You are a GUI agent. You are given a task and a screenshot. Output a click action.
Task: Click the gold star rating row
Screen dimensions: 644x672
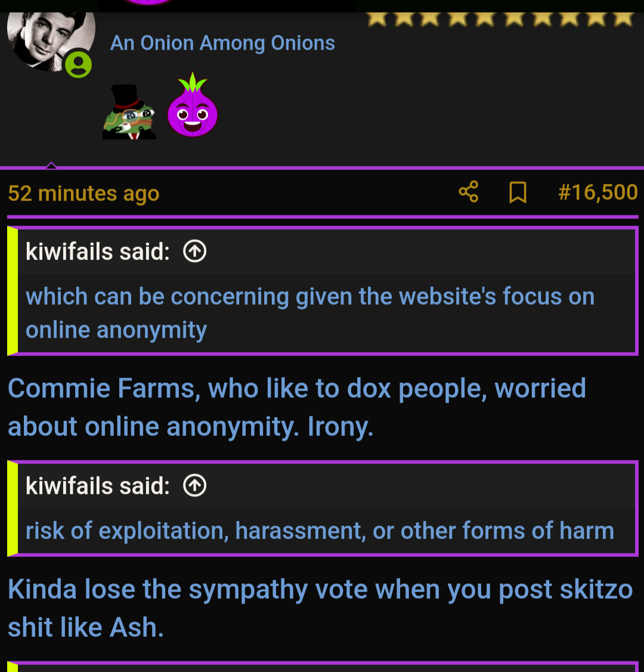point(500,19)
